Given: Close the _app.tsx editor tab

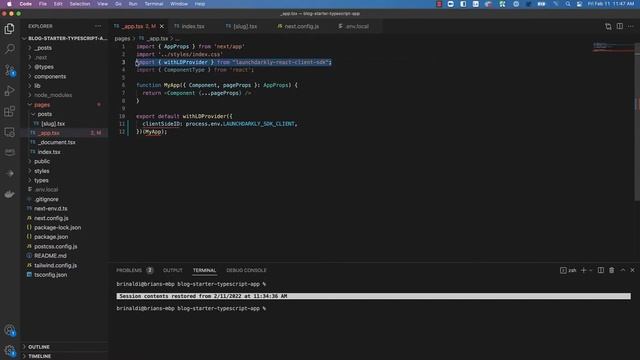Looking at the screenshot, I should [x=162, y=26].
